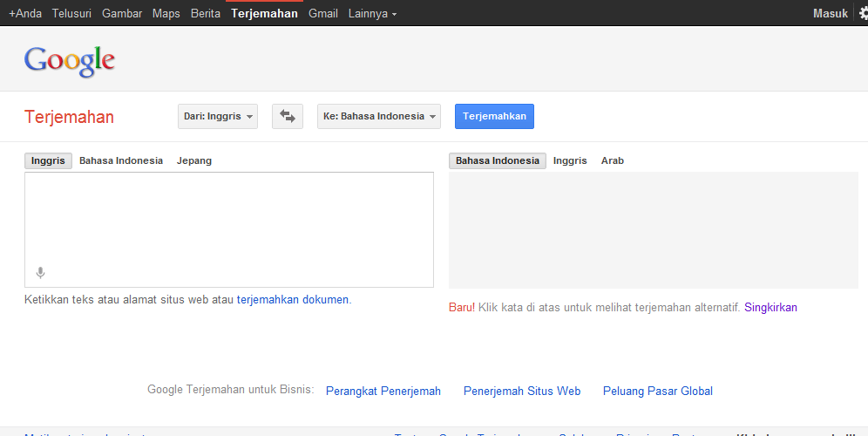Viewport: 868px width, 436px height.
Task: Expand the Lainnya menu in top bar
Action: [x=372, y=13]
